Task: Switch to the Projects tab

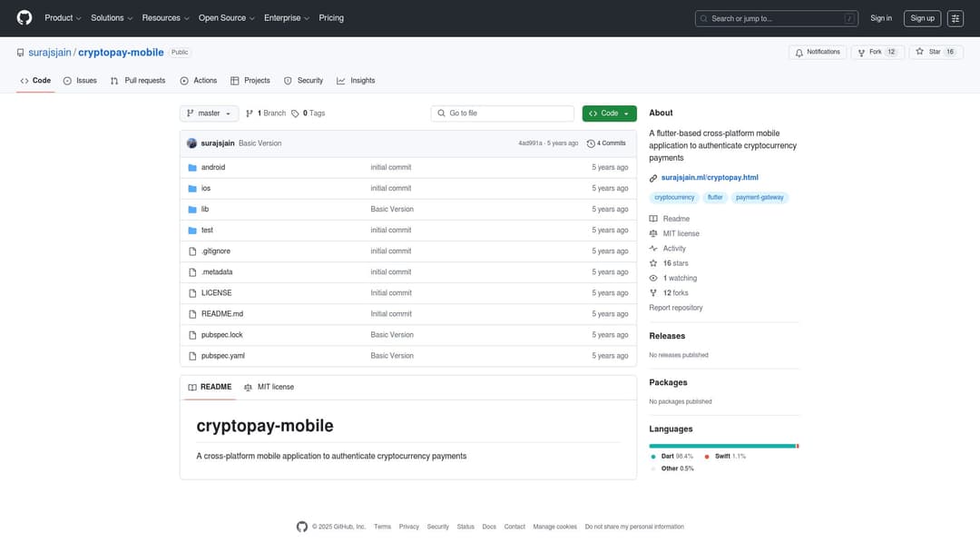Action: (x=250, y=81)
